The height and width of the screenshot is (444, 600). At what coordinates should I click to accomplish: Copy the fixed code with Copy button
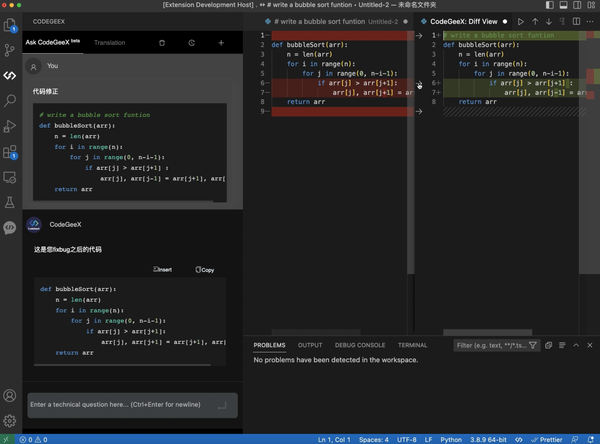[205, 270]
